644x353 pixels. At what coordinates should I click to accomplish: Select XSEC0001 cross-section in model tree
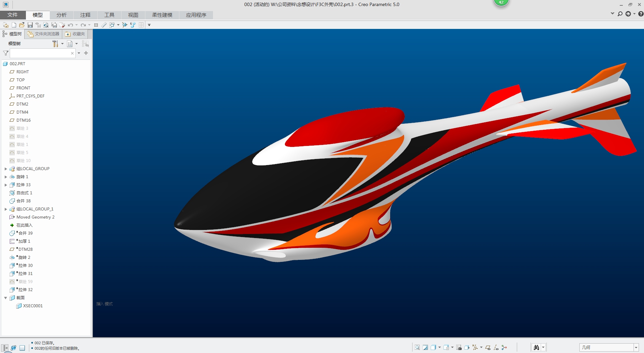(x=33, y=306)
